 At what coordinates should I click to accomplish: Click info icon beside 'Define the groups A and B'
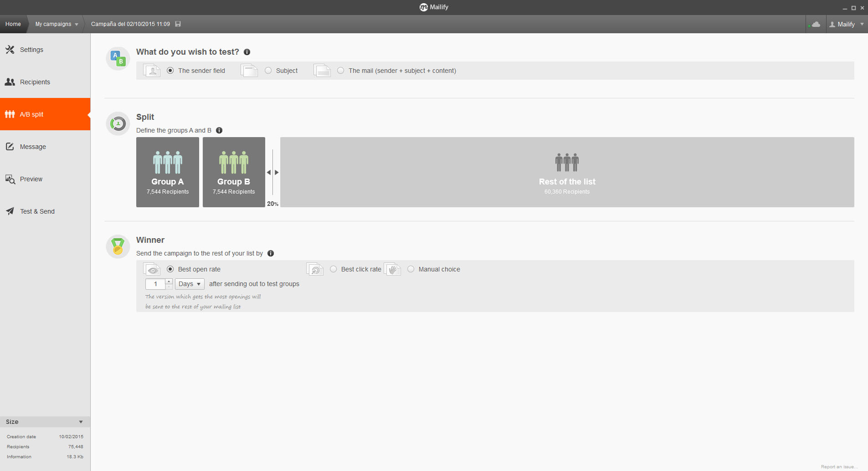(219, 130)
